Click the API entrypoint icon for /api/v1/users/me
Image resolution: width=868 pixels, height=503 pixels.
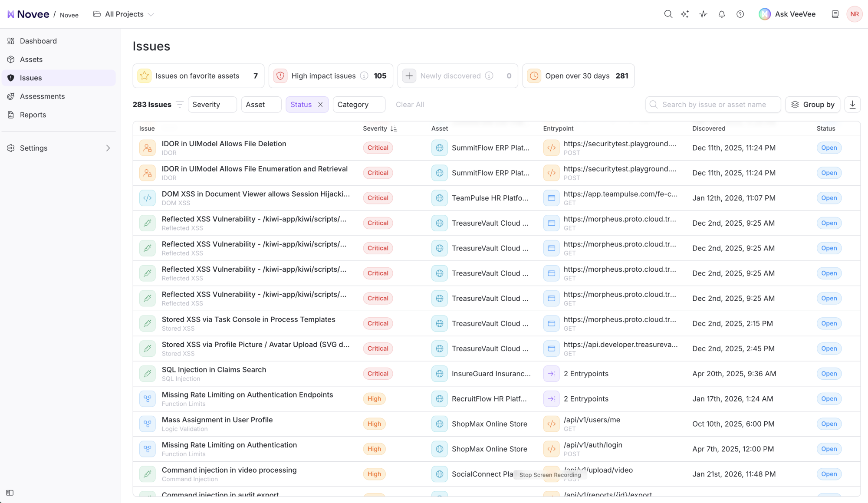point(551,424)
